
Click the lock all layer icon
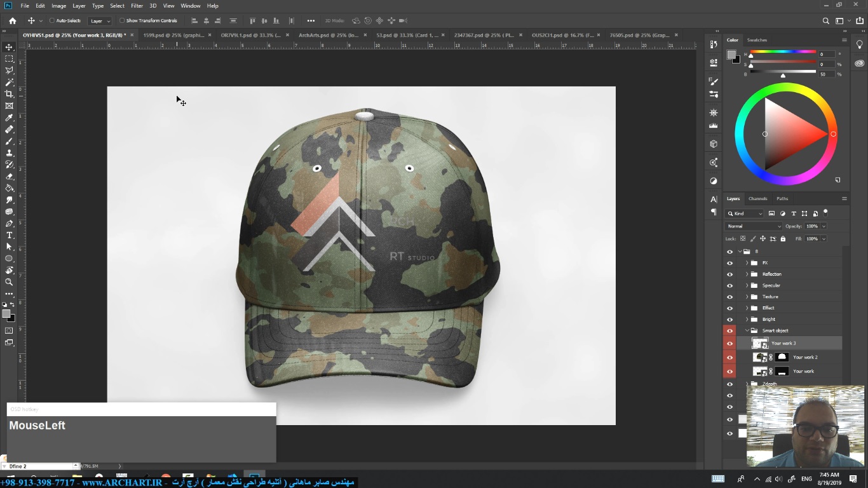[x=783, y=239]
